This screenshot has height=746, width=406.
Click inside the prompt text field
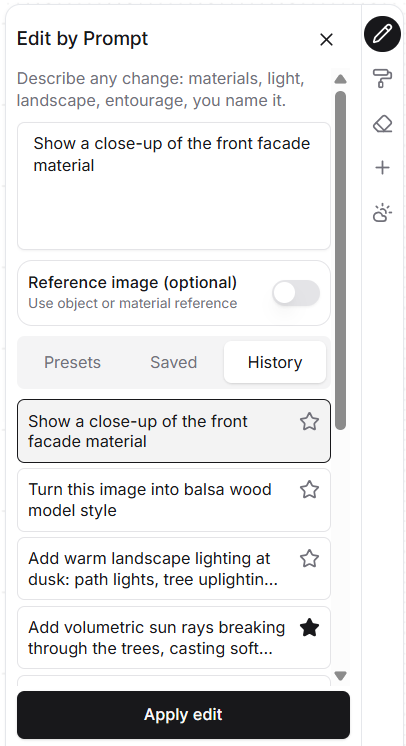[x=174, y=186]
